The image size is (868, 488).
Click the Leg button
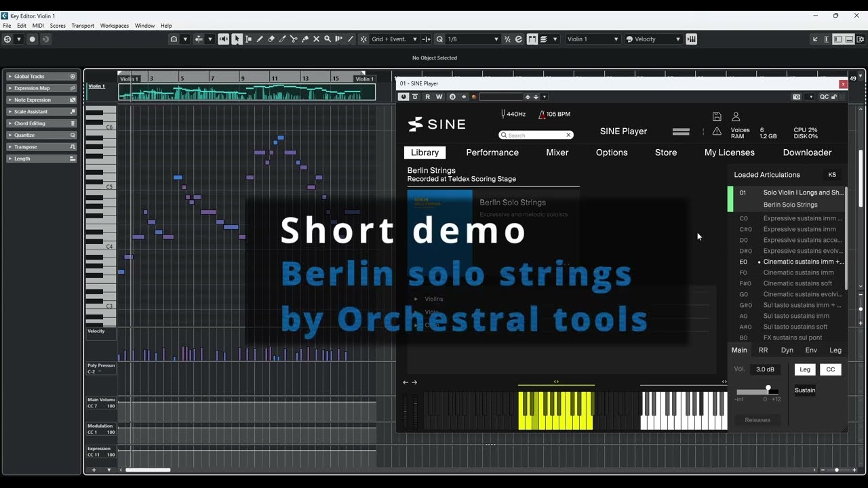pos(805,369)
